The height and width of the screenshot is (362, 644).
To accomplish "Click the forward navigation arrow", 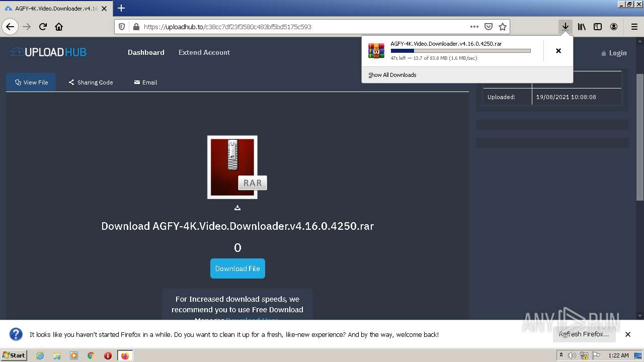I will coord(27,27).
